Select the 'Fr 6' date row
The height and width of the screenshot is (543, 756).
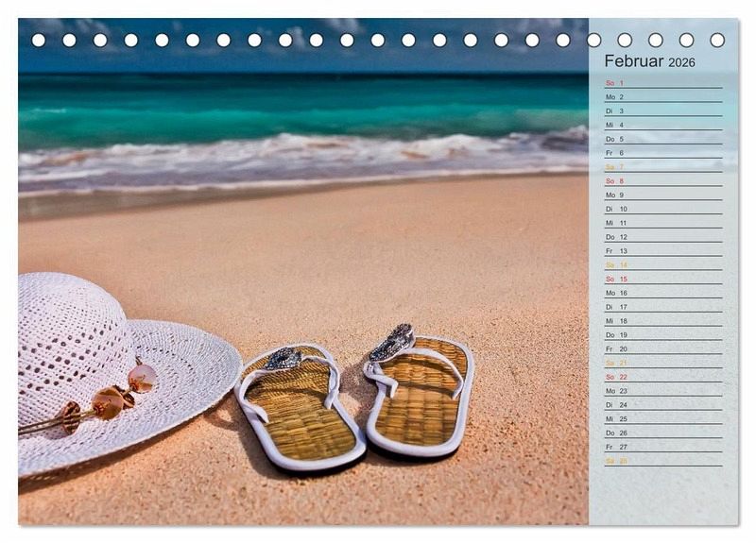point(663,153)
